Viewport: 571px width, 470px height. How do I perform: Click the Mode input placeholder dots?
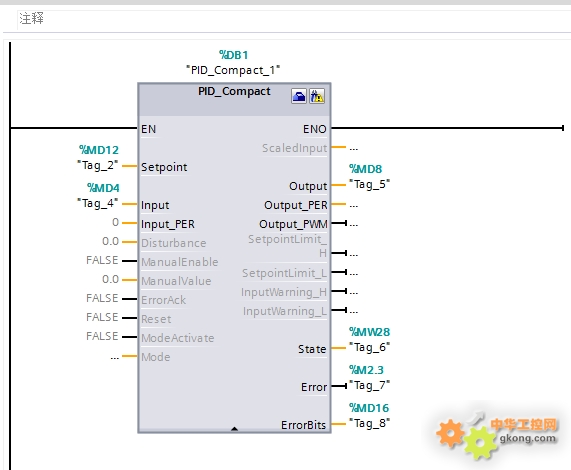point(115,358)
